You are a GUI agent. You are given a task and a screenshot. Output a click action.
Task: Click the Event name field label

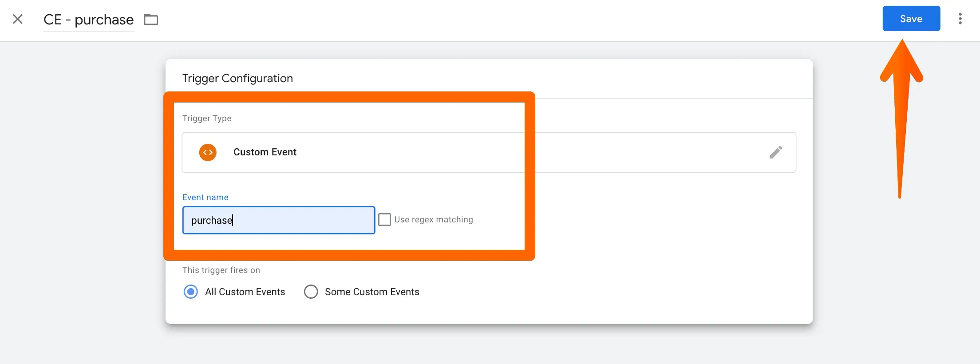coord(205,197)
